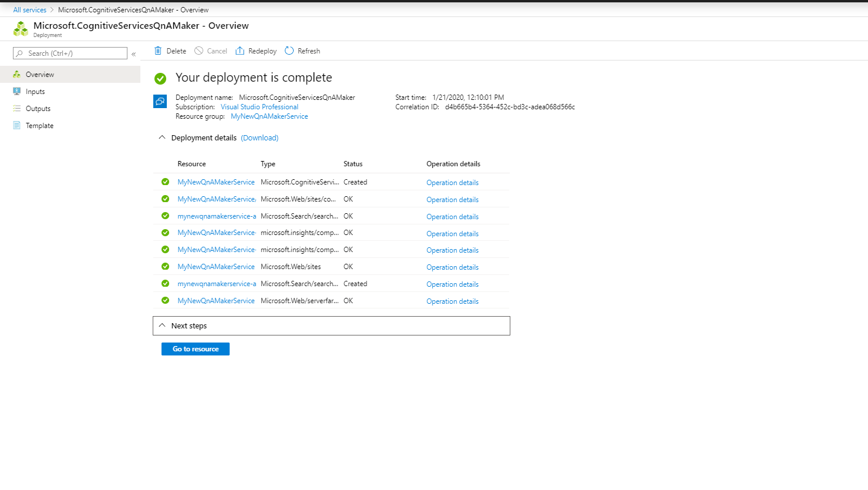Click the Overview sidebar icon
Screen dimensions: 868x490
(x=16, y=75)
